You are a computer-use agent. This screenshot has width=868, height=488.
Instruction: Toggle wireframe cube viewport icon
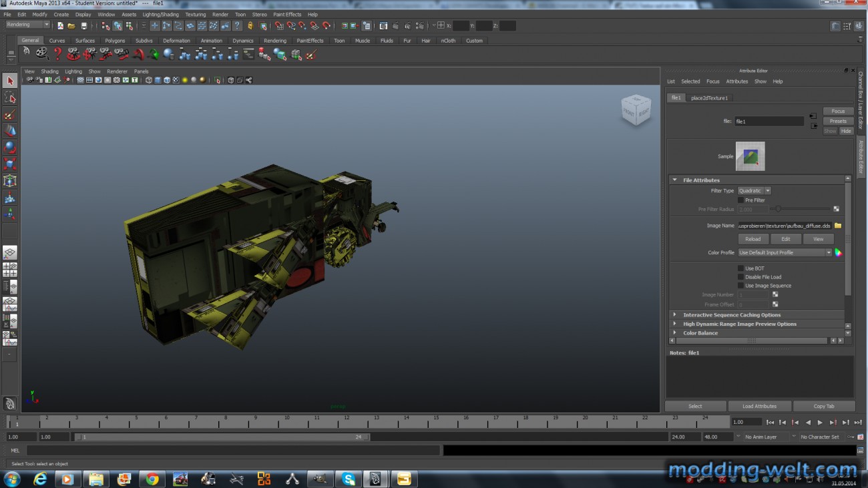[x=148, y=80]
